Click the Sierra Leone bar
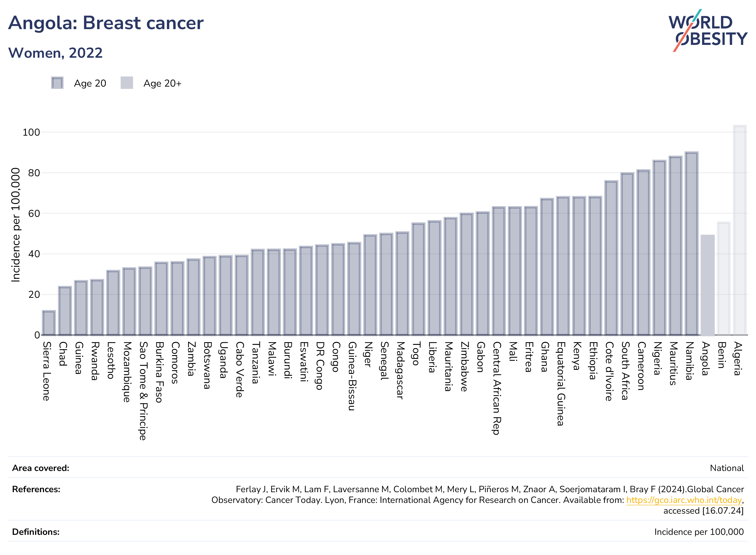This screenshot has height=555, width=756. 49,323
